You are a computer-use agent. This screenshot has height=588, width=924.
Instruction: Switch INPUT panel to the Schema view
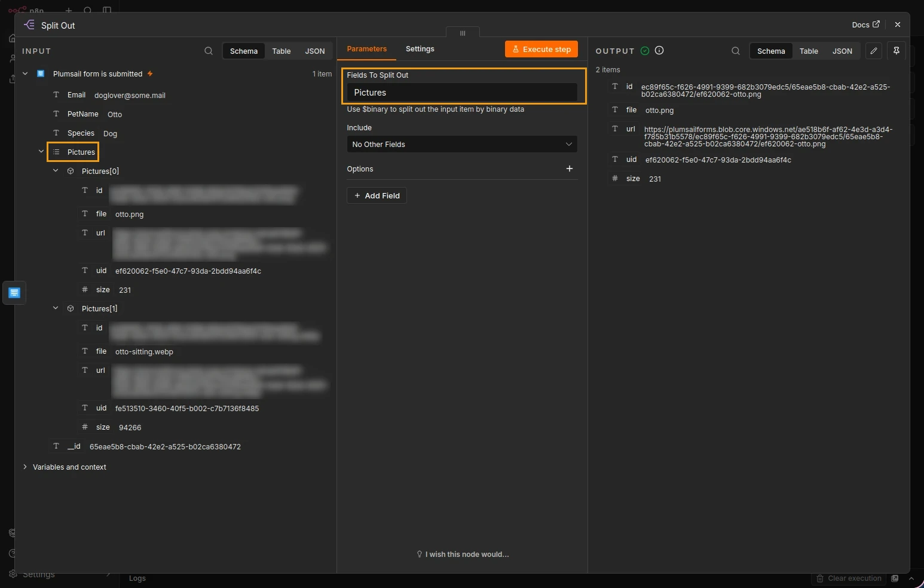244,51
